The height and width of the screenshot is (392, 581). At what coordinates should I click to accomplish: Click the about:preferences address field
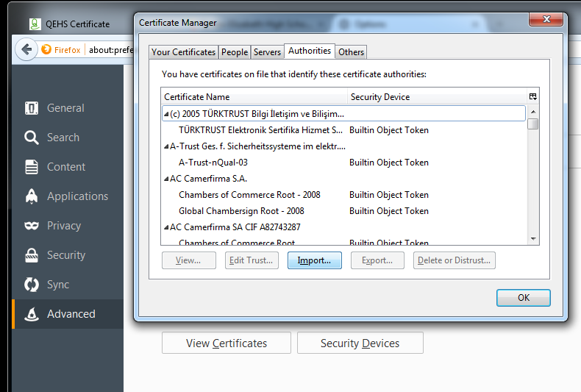pyautogui.click(x=111, y=50)
